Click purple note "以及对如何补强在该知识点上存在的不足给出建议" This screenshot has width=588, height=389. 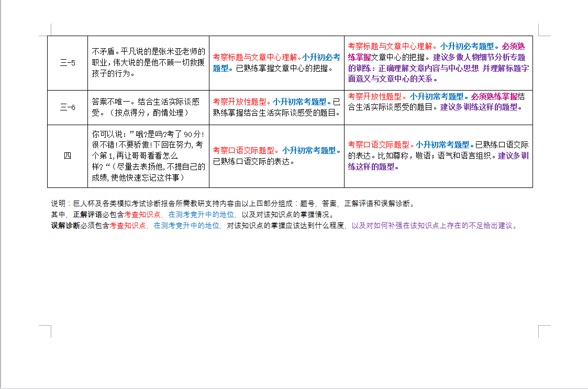coord(434,226)
